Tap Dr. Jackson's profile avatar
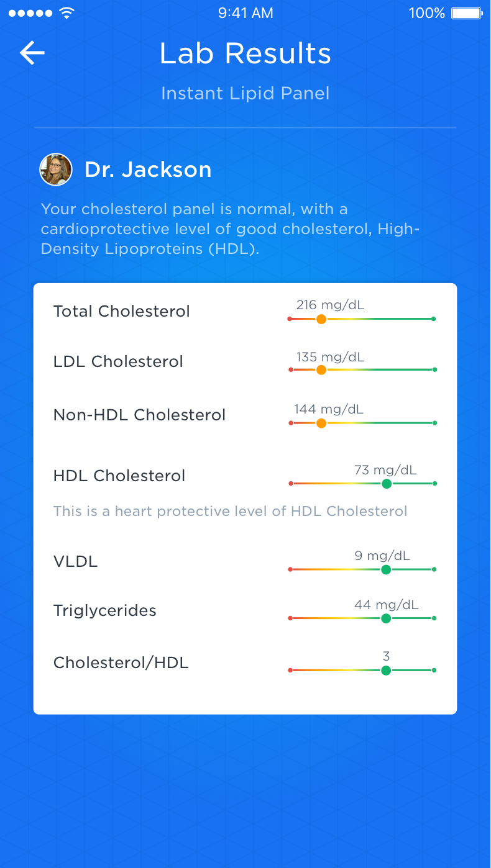Viewport: 491px width, 868px height. pyautogui.click(x=56, y=169)
